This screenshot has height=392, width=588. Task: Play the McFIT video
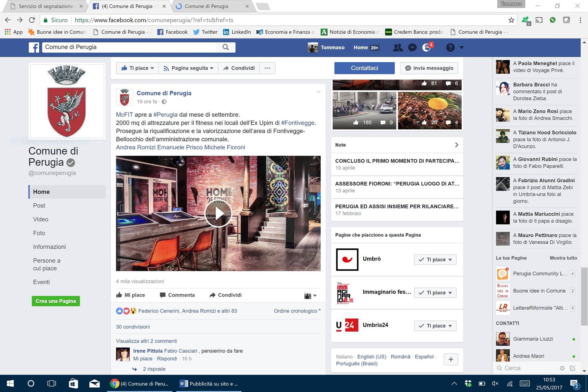point(218,213)
